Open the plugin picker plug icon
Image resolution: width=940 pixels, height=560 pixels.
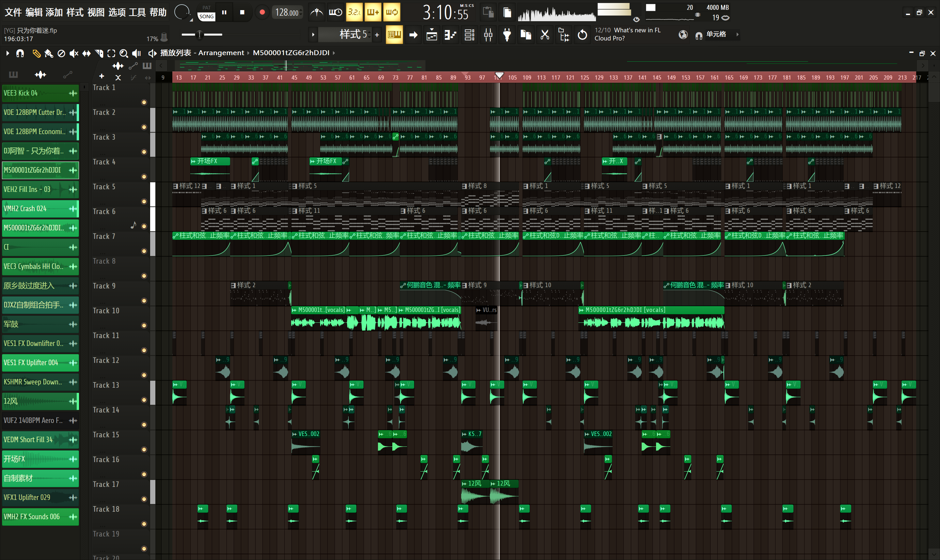click(507, 35)
